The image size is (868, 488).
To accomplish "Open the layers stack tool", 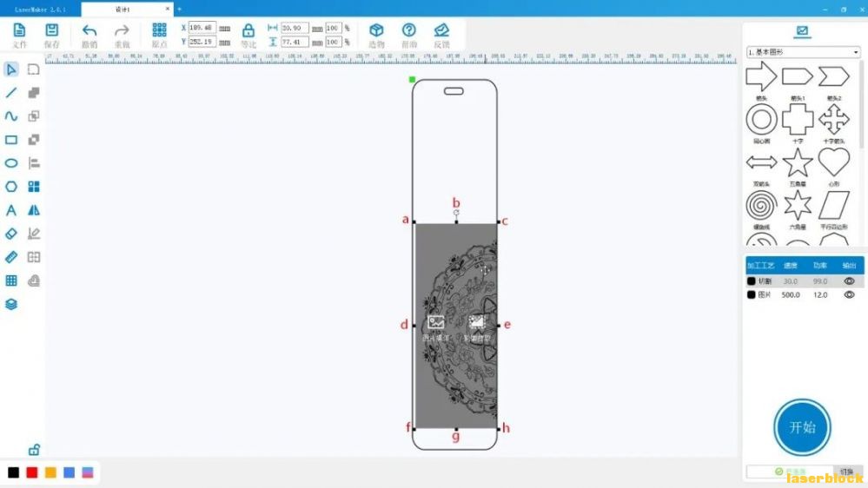I will pyautogui.click(x=11, y=304).
